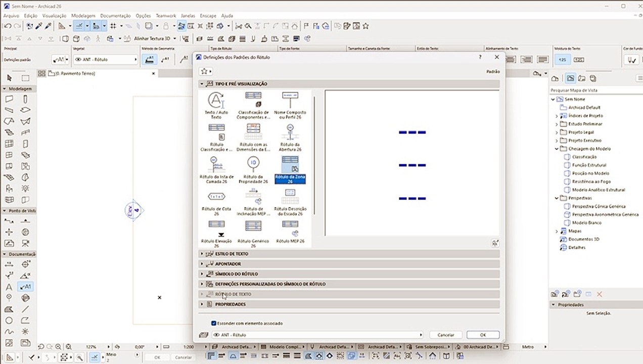Expand the Estudo Preliminar folder

point(557,124)
